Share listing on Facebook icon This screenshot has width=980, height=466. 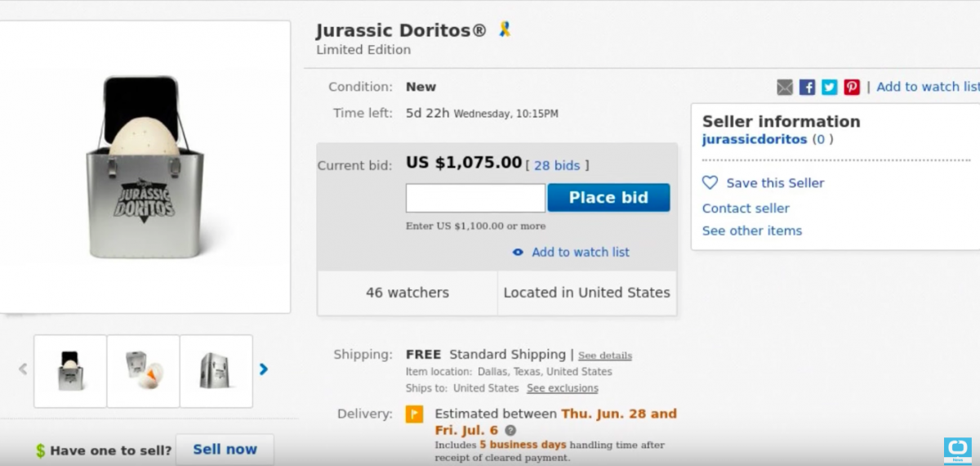point(807,87)
